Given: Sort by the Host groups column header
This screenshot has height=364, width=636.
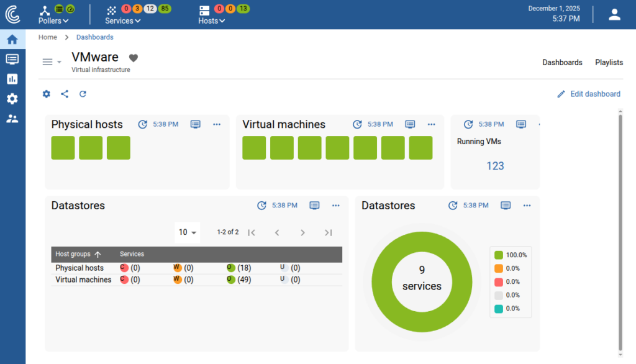Looking at the screenshot, I should [73, 254].
